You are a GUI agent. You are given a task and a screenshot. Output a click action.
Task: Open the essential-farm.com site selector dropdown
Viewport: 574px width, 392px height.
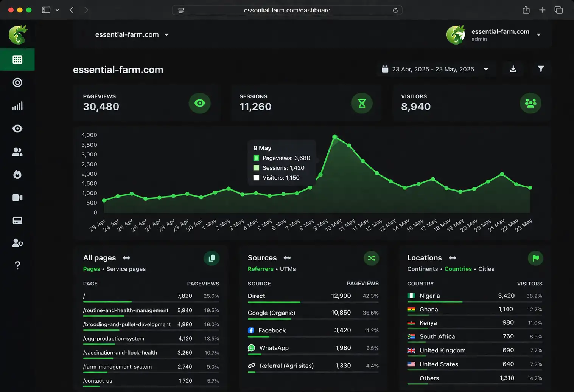tap(132, 34)
